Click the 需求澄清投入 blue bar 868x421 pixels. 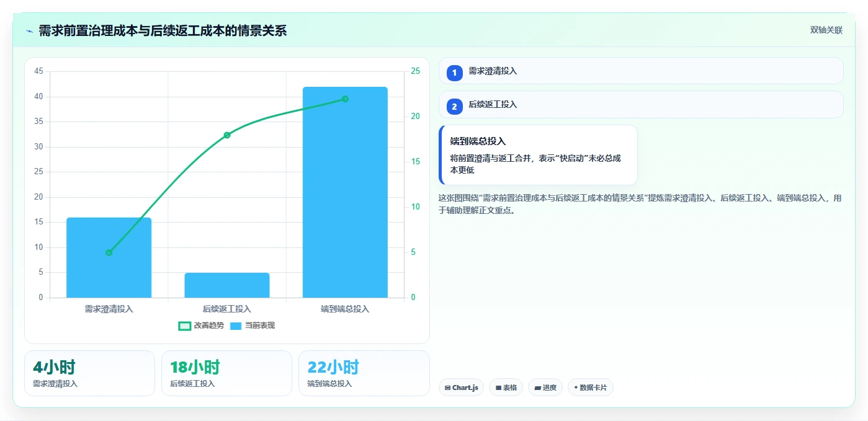tap(109, 257)
